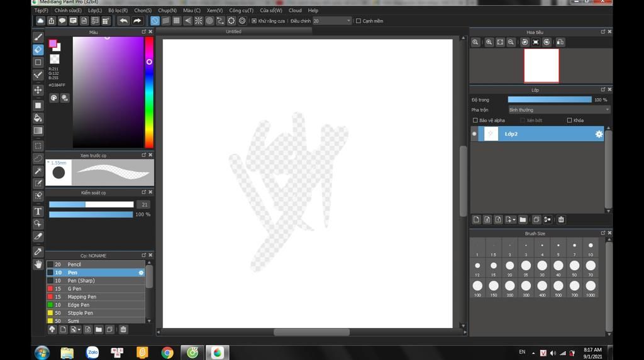
Task: Click the foreground color swatch
Action: point(53,43)
